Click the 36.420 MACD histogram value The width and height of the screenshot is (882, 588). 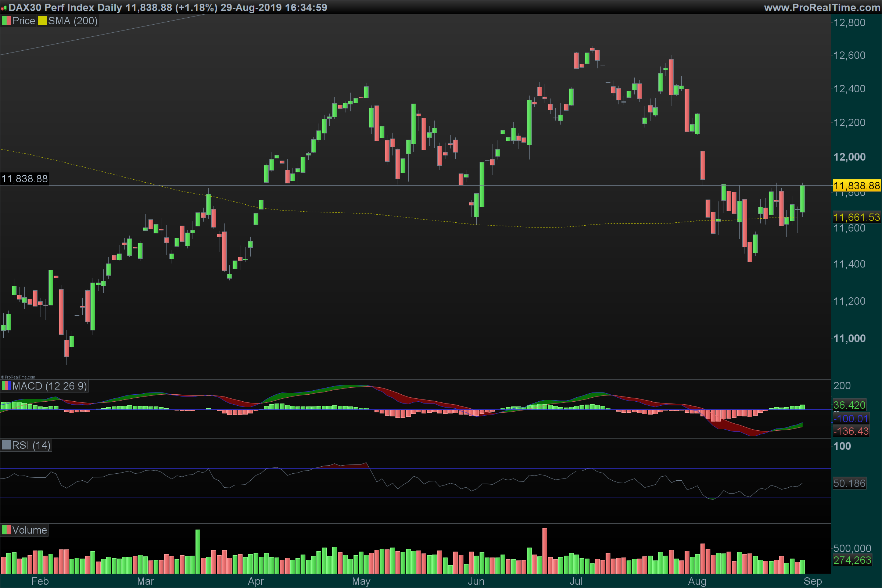tap(849, 405)
